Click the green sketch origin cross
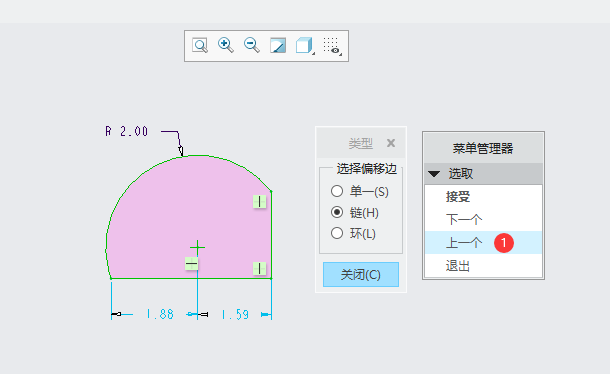Viewport: 610px width, 374px height. point(198,247)
